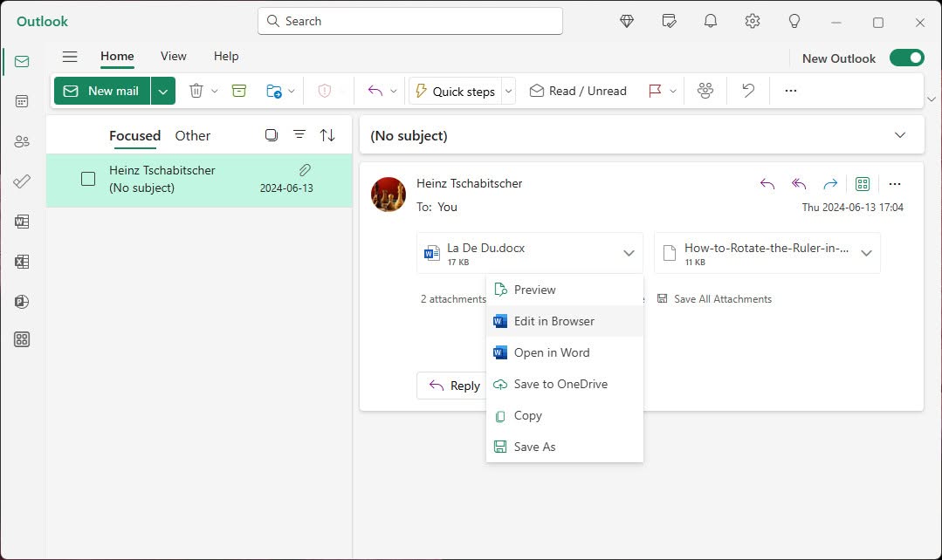Choose Edit in Browser
The width and height of the screenshot is (942, 560).
tap(564, 321)
